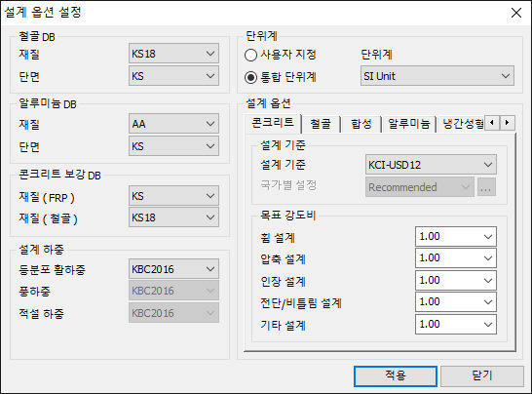Screen dimensions: 532x394
Task: Click the disabled 적설 하중 KBC2016 dropdown
Action: pos(173,313)
